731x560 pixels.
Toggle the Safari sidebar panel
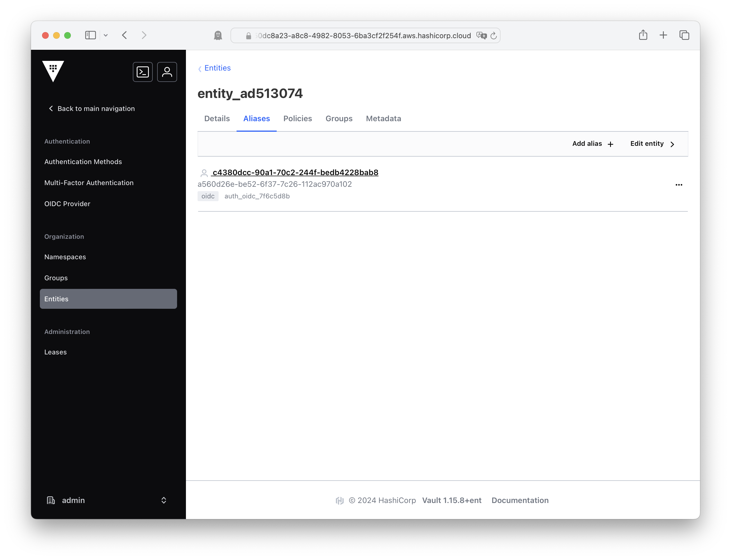90,35
